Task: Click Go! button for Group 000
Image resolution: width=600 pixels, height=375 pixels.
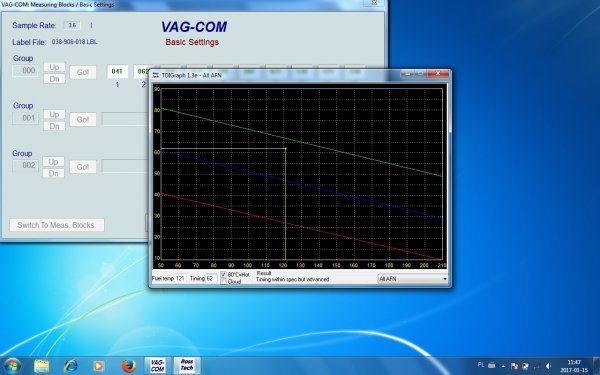Action: [x=83, y=72]
